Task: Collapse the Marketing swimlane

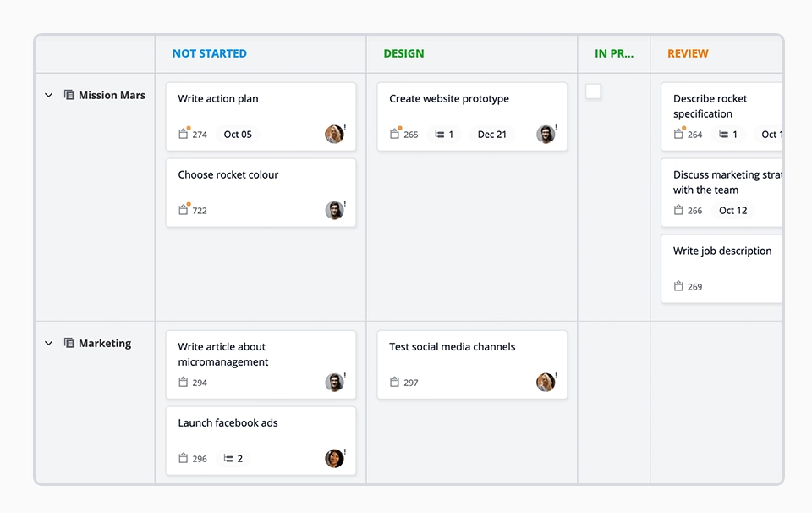Action: pyautogui.click(x=48, y=343)
